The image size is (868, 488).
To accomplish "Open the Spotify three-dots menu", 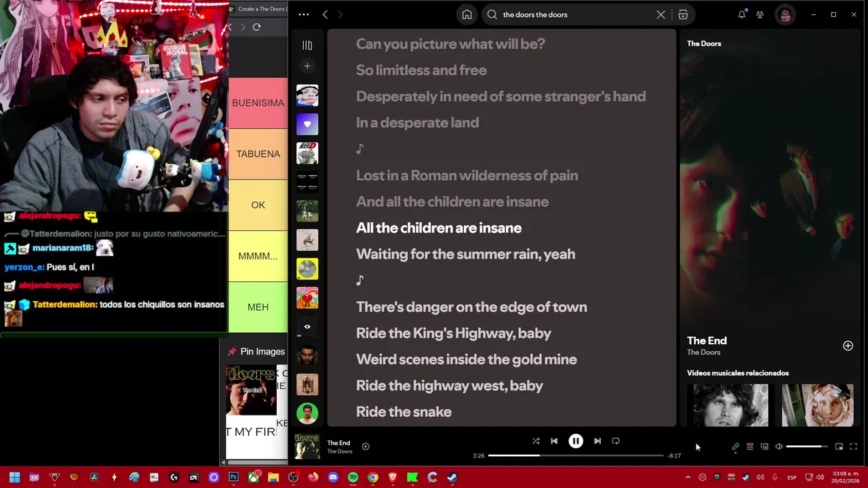I will [x=304, y=14].
